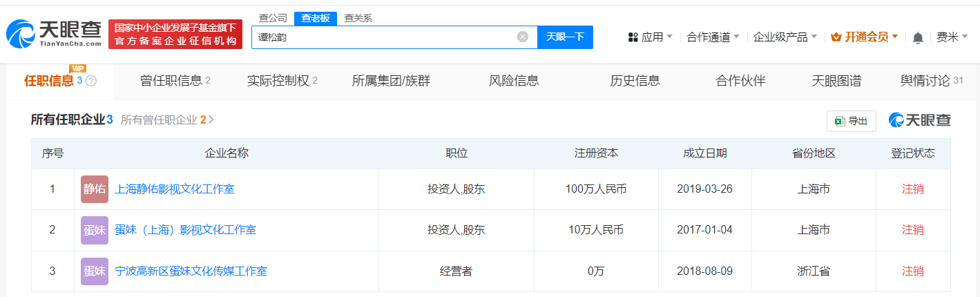Viewport: 980px width, 297px height.
Task: Click the TianYanCha logo in header
Action: [54, 34]
